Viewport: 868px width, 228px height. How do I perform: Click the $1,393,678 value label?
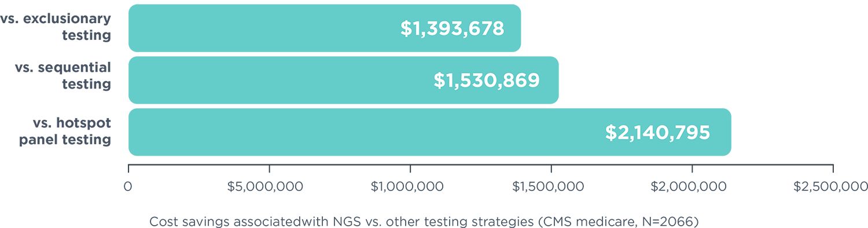click(452, 28)
